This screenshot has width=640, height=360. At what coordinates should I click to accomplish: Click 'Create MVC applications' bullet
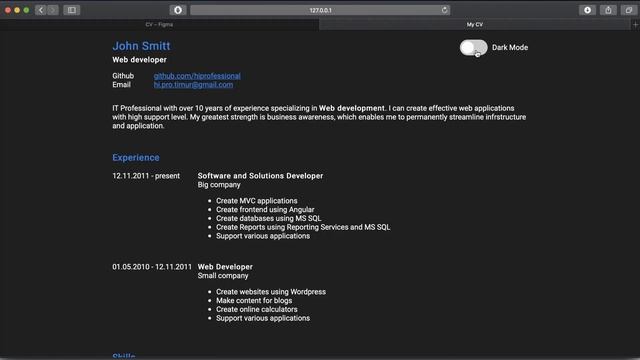pos(257,201)
